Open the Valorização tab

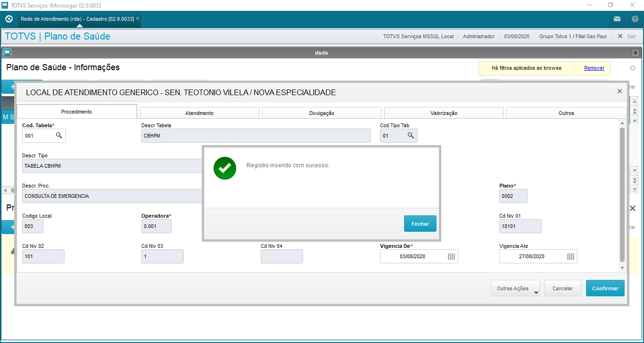444,113
